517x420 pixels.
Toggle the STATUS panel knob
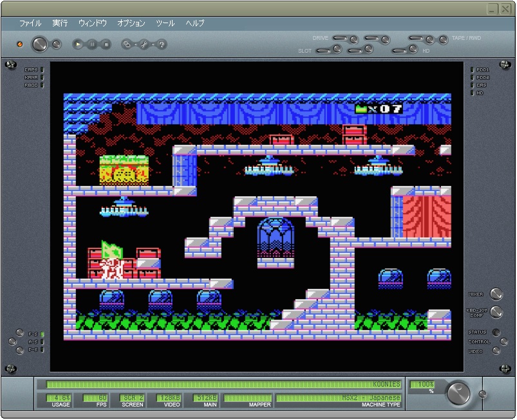[x=496, y=332]
